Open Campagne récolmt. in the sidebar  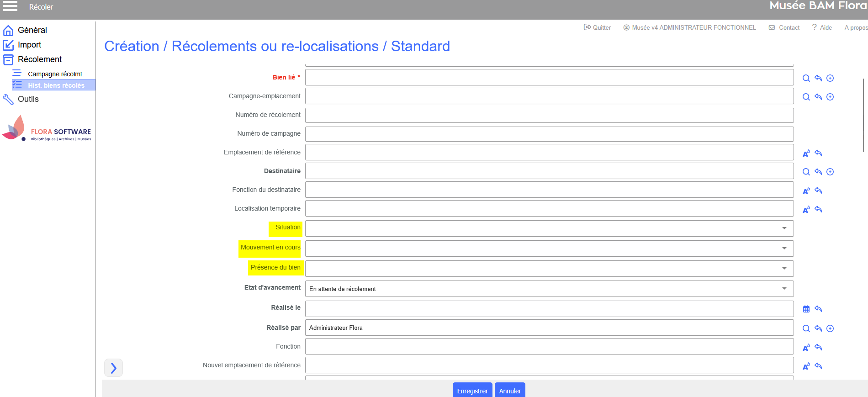coord(55,74)
